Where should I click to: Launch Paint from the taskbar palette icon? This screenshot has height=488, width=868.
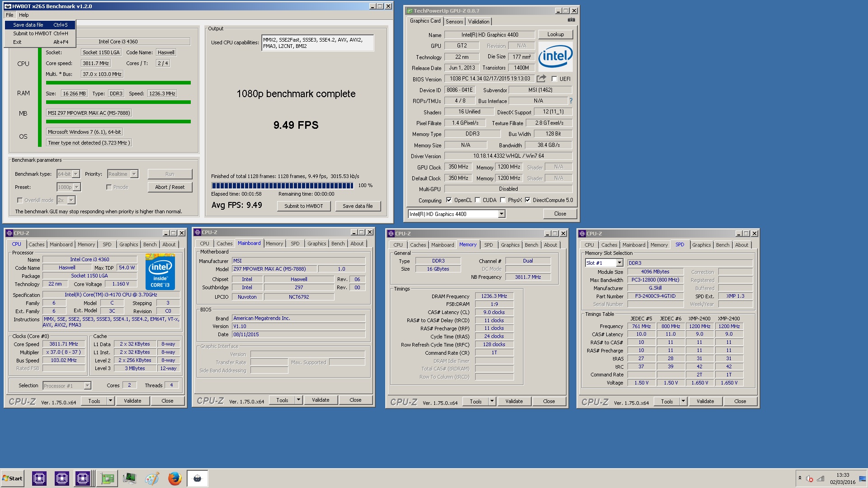pos(152,478)
